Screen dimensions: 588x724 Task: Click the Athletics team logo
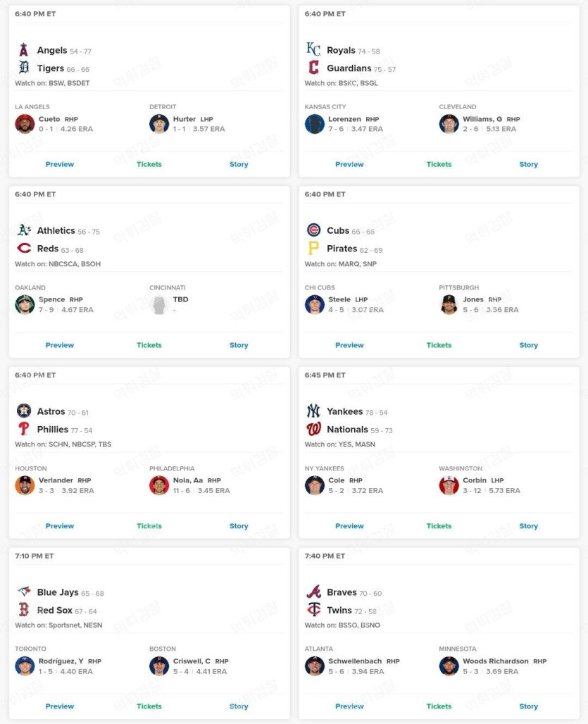[24, 230]
